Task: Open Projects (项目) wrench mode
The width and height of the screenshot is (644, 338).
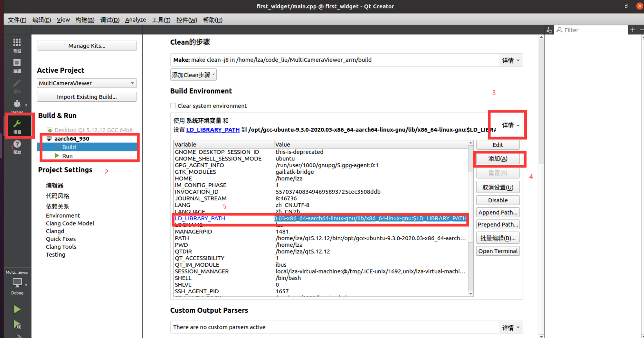Action: pos(17,126)
